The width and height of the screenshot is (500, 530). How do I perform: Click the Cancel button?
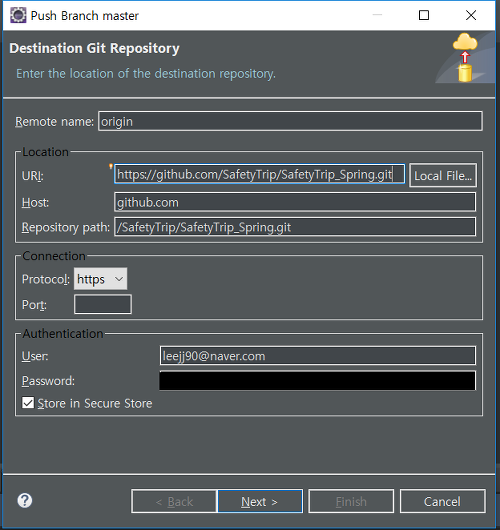443,501
